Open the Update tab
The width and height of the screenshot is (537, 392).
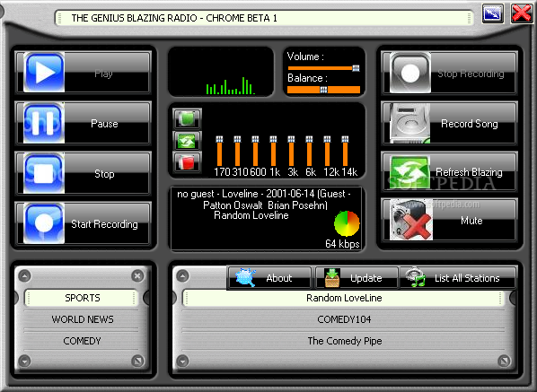[357, 278]
